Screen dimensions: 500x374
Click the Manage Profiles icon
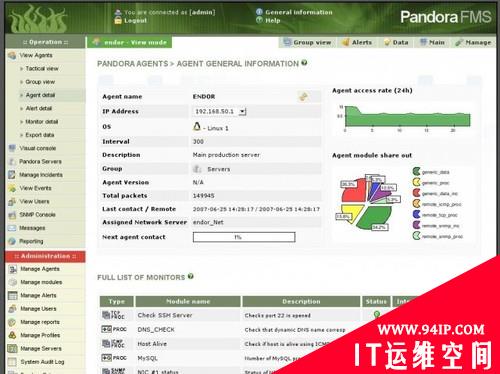click(x=12, y=335)
